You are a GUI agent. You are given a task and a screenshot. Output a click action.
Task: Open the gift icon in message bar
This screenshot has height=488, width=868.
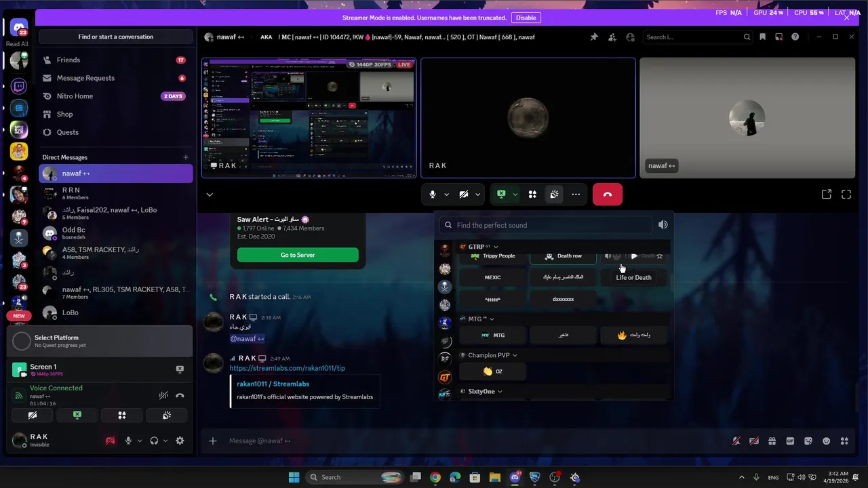(772, 441)
